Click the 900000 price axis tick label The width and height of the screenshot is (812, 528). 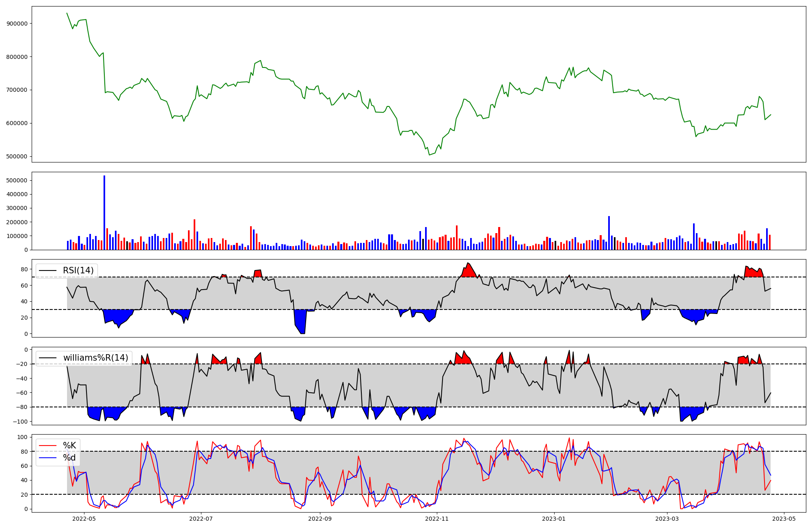[17, 24]
